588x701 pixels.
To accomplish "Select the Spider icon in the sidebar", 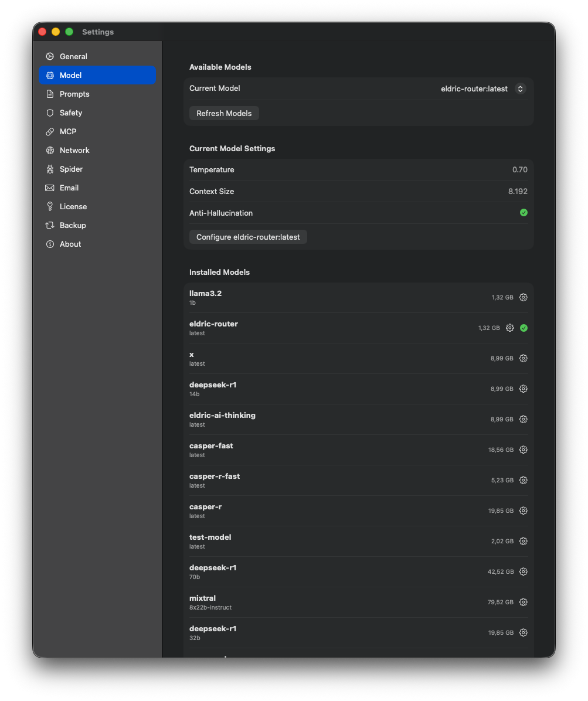I will (x=50, y=169).
